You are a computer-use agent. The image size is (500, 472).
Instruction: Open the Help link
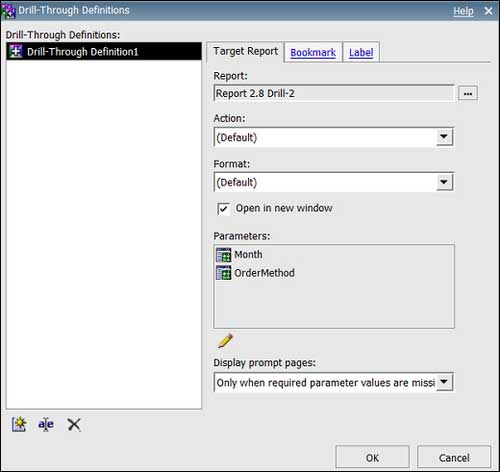[x=463, y=11]
